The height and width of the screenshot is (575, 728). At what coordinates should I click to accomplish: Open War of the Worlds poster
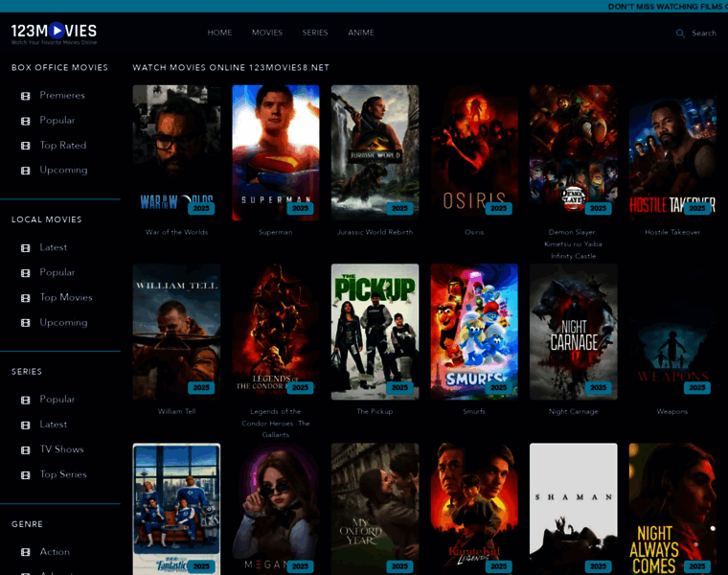coord(176,152)
